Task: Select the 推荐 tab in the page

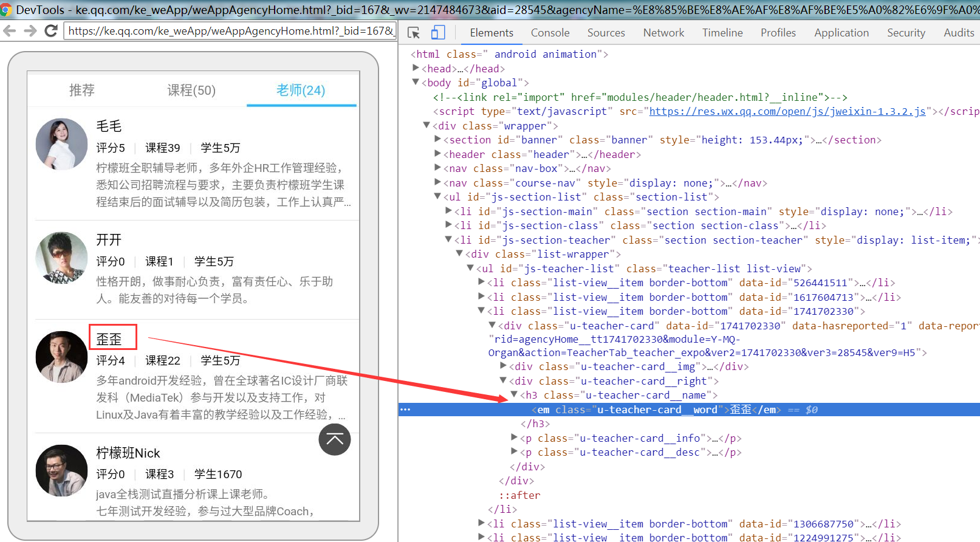Action: (82, 90)
